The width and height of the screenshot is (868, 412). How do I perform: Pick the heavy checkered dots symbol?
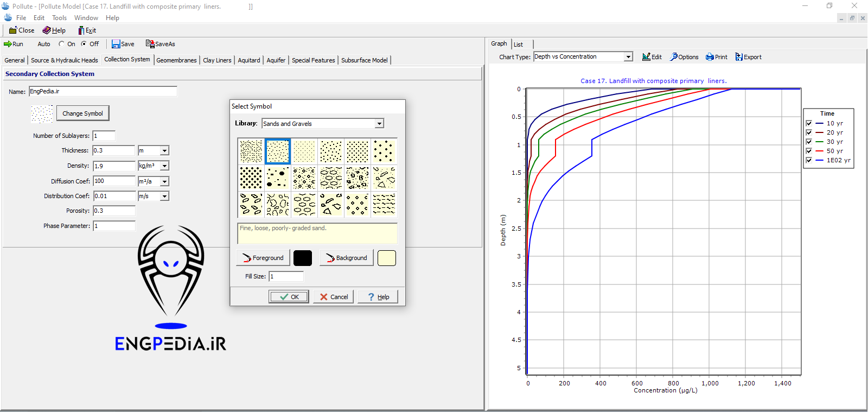[x=251, y=178]
